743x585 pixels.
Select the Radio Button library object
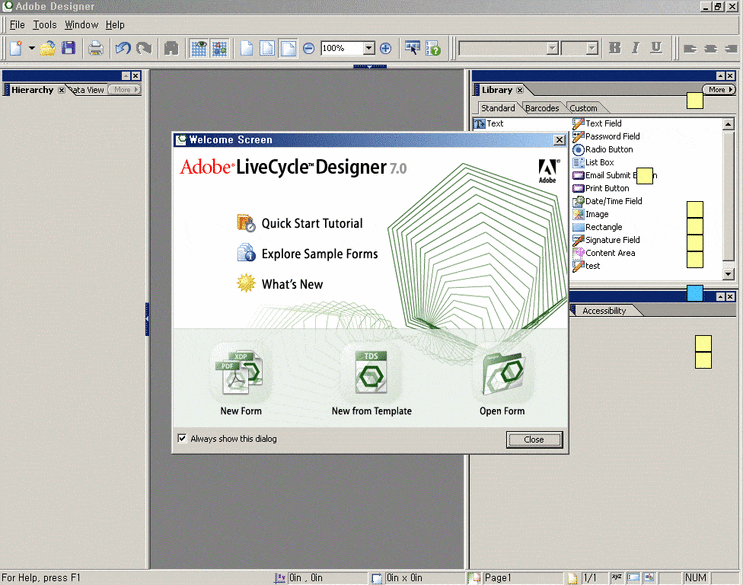[608, 150]
